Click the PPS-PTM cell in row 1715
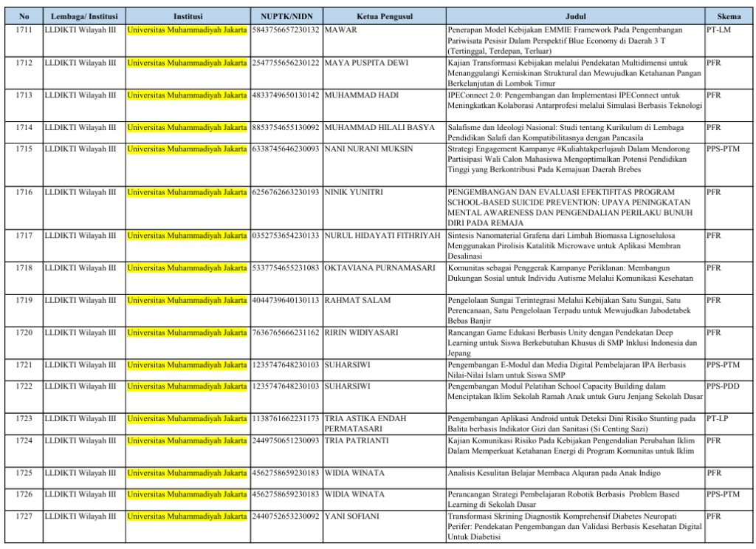Screen dimensions: 756x549 723,149
